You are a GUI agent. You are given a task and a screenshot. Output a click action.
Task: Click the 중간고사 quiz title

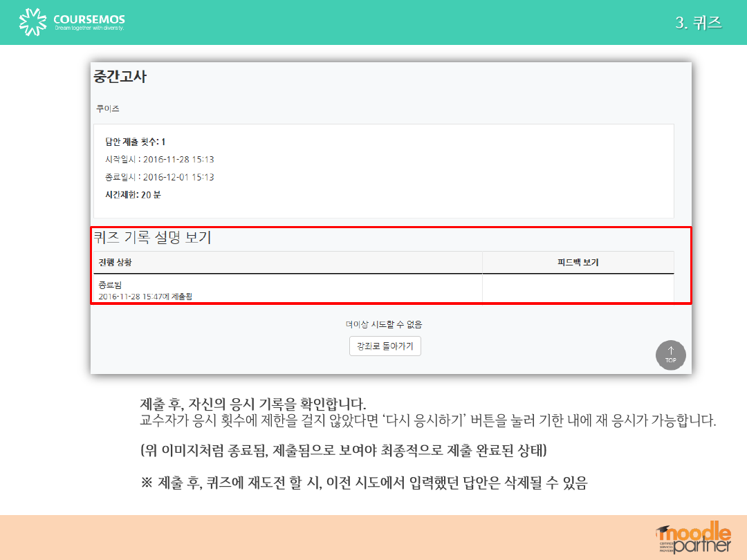point(120,77)
